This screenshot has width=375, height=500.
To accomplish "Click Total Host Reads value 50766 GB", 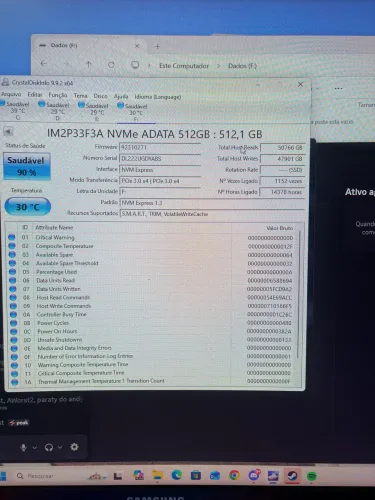I will coord(282,148).
